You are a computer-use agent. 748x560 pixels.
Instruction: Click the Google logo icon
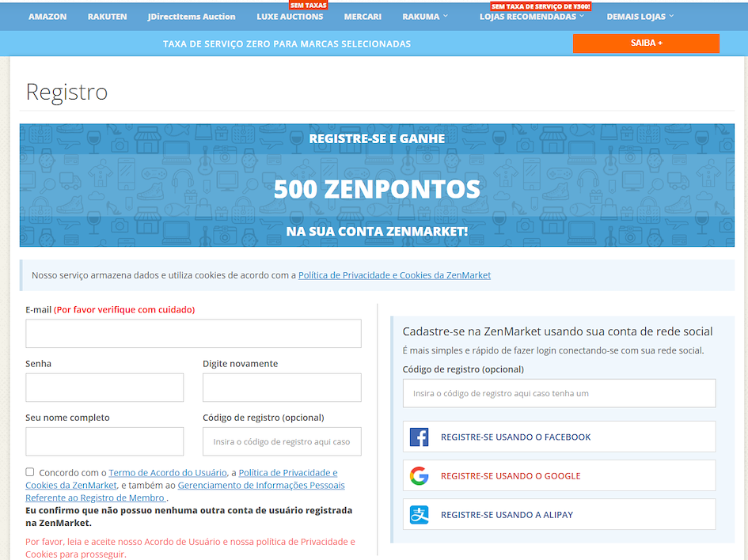click(419, 475)
